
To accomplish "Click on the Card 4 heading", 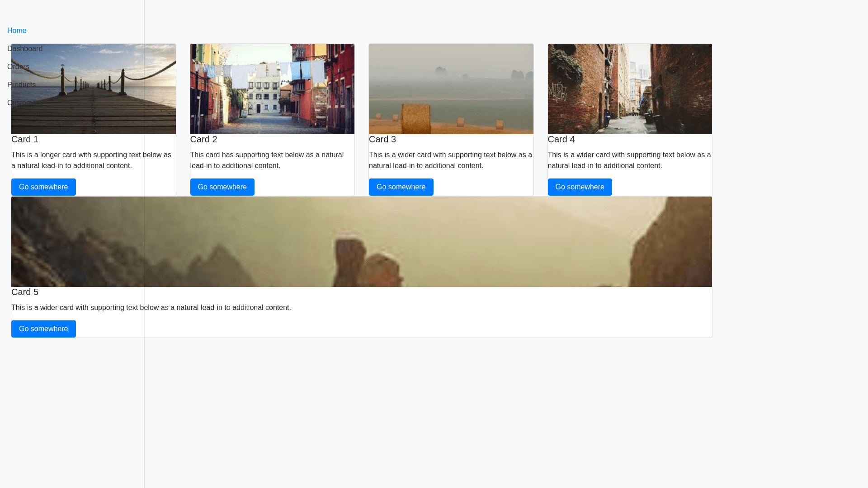I will 561,140.
